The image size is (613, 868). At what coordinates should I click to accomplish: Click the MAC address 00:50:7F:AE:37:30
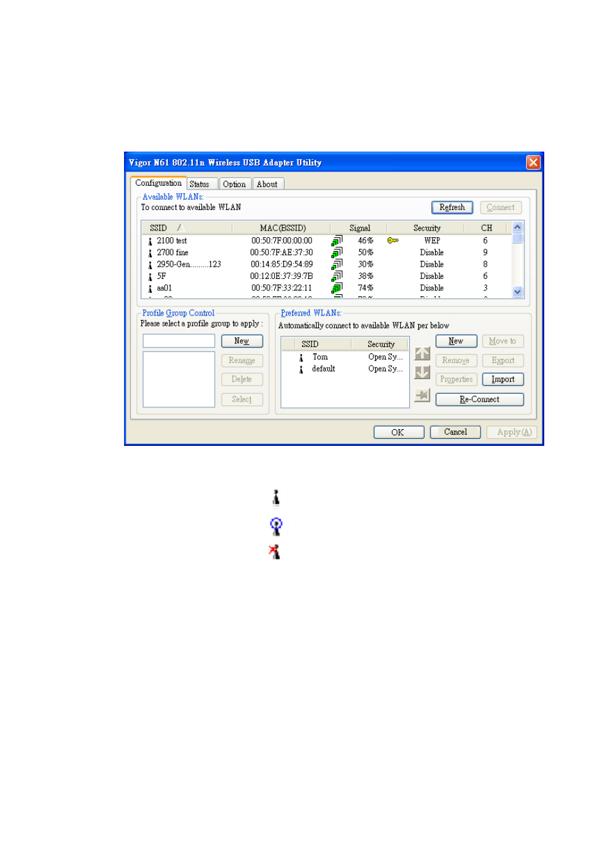click(x=281, y=252)
